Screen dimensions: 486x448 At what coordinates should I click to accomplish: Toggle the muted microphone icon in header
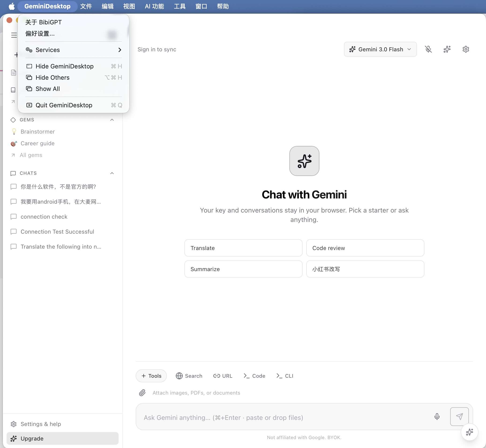click(x=428, y=49)
